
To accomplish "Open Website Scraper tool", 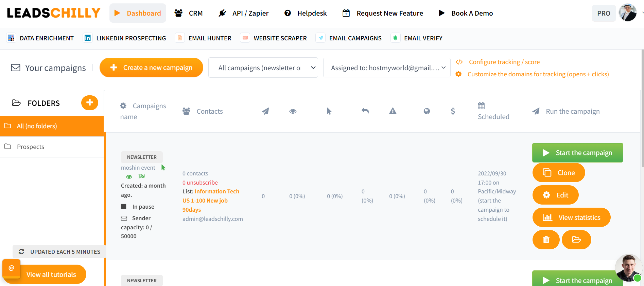I will [274, 38].
